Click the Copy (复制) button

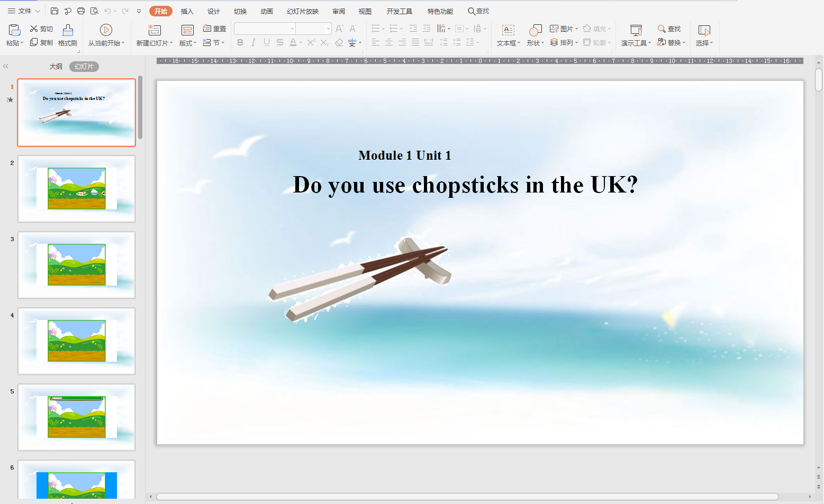tap(41, 42)
